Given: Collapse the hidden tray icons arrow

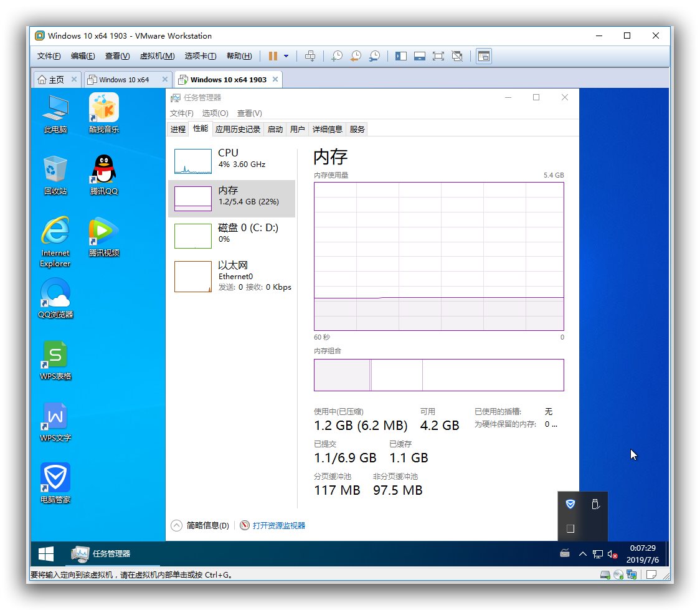Looking at the screenshot, I should [582, 554].
